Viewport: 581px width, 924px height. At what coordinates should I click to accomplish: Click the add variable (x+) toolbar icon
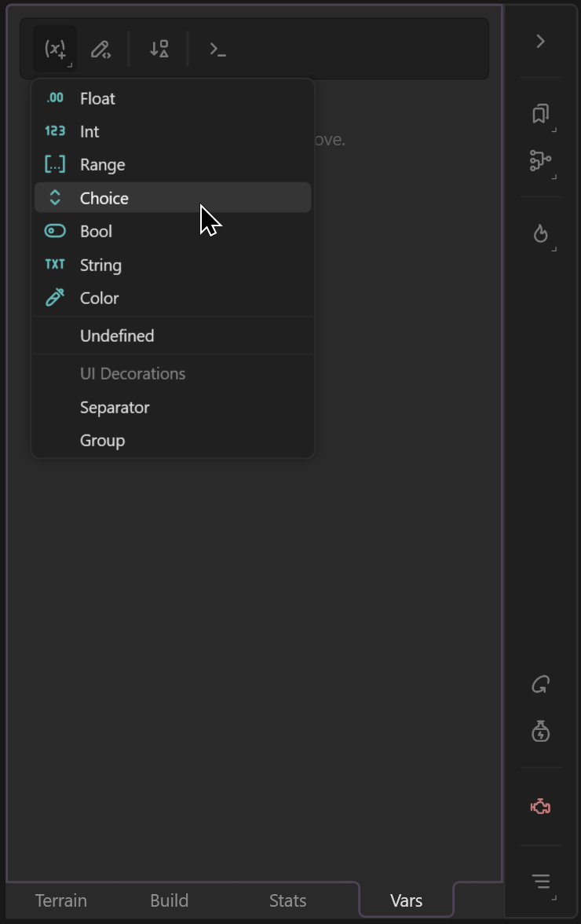tap(55, 49)
